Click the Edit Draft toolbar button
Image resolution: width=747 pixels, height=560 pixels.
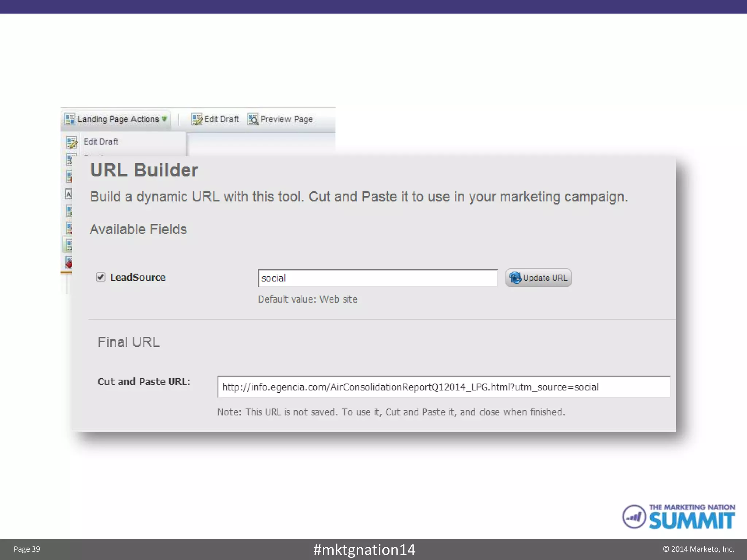click(215, 119)
